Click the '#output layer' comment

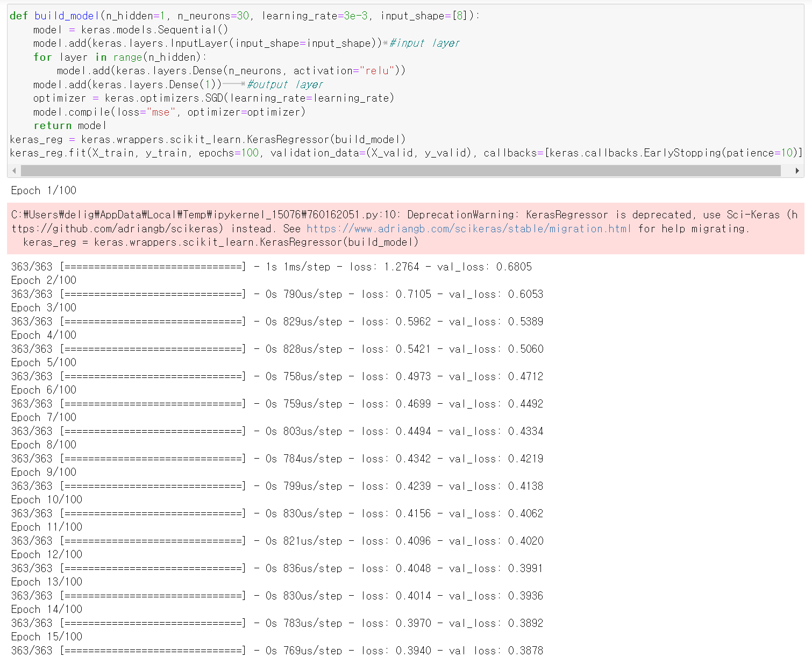284,84
